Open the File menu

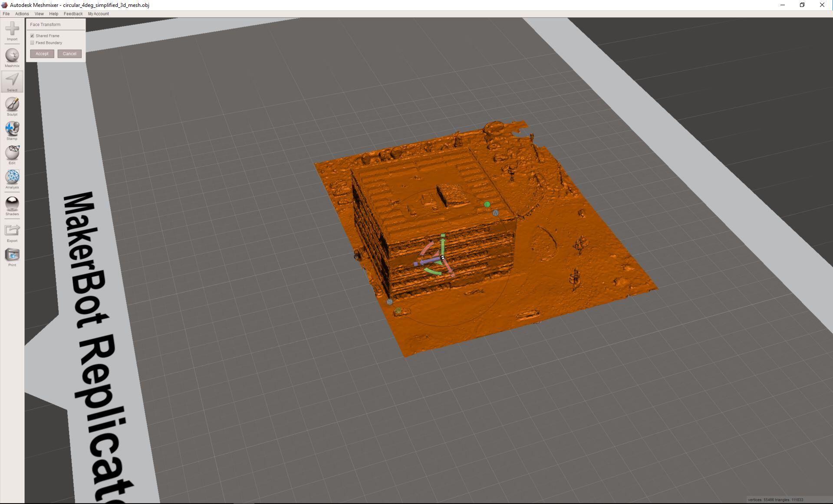[6, 14]
